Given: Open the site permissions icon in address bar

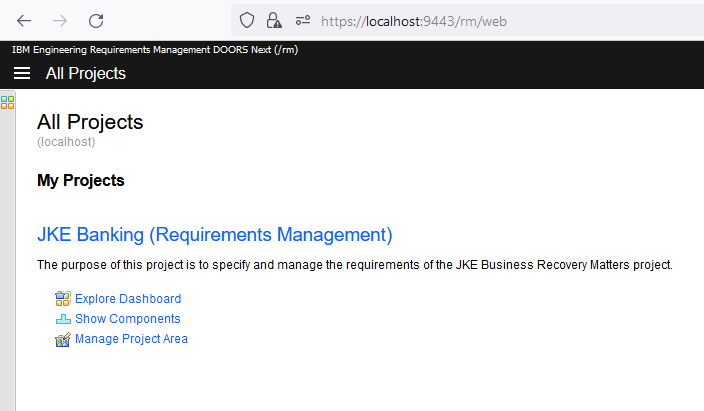Looking at the screenshot, I should [x=303, y=21].
